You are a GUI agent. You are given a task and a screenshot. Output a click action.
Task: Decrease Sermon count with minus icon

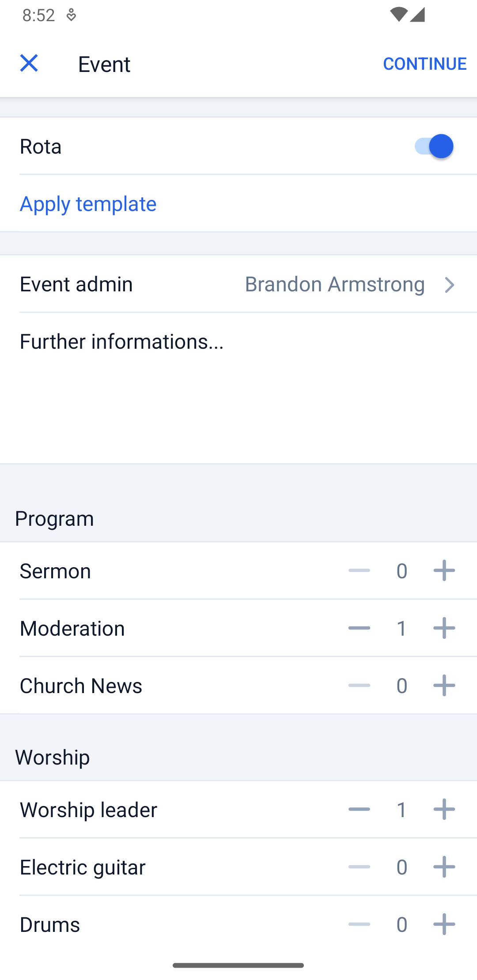359,570
